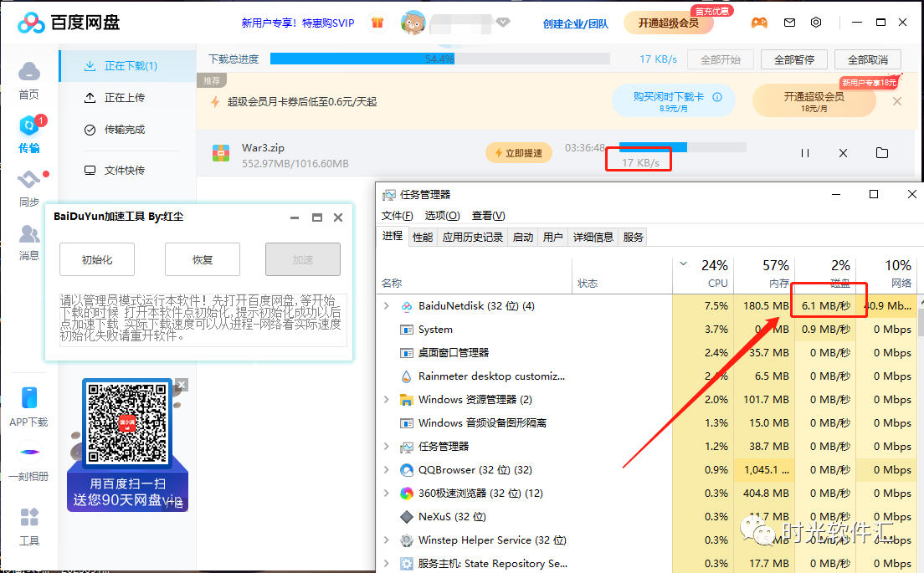Select 文件快传 in transfer list
Screen dimensions: 924x573
[x=128, y=170]
